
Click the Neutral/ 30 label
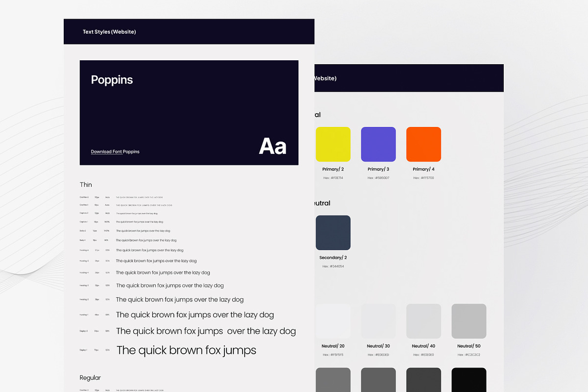(378, 346)
